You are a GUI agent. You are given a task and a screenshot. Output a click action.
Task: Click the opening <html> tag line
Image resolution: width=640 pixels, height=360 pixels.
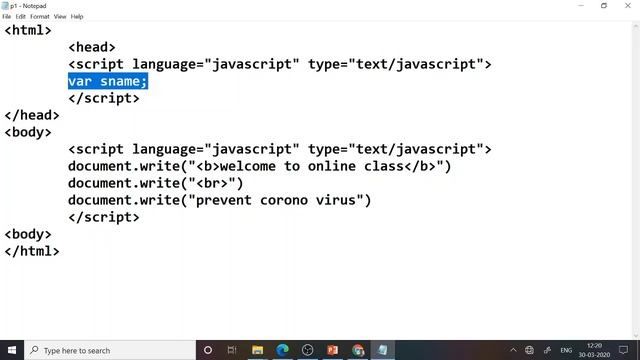coord(28,30)
